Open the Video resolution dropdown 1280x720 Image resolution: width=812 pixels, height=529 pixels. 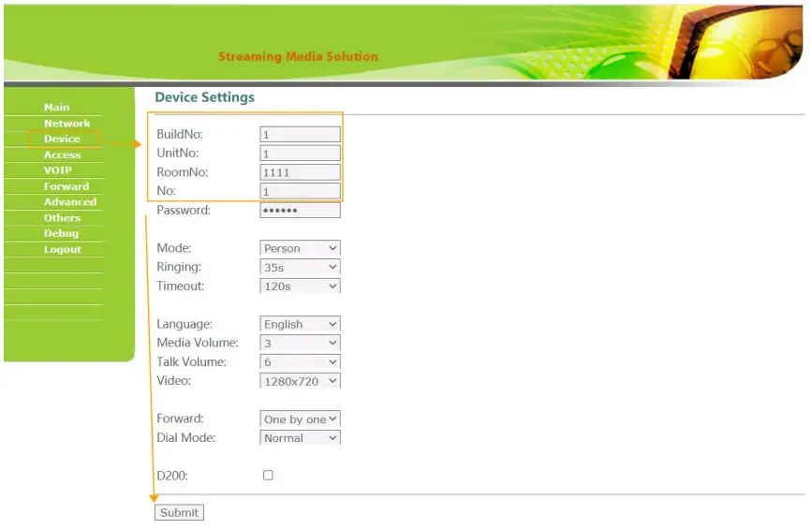coord(300,381)
